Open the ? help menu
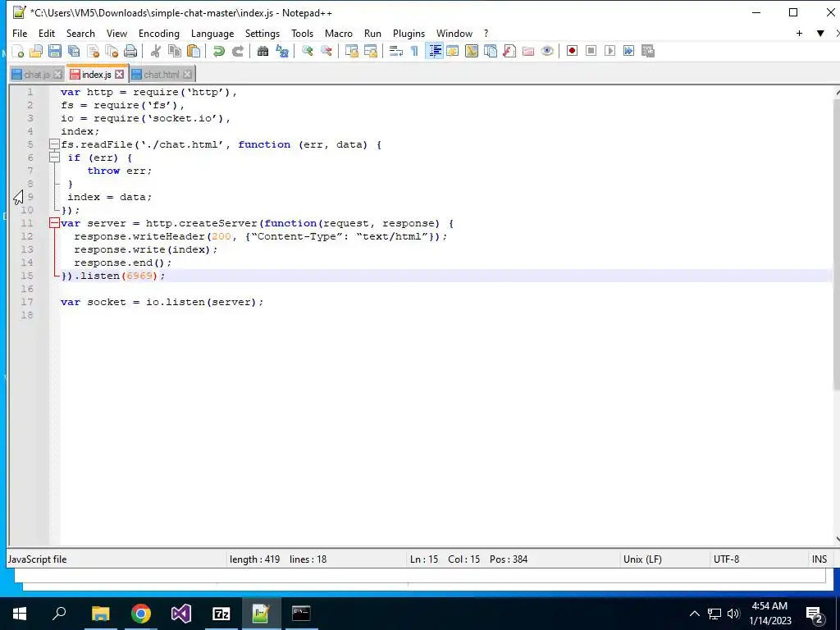 [x=486, y=33]
